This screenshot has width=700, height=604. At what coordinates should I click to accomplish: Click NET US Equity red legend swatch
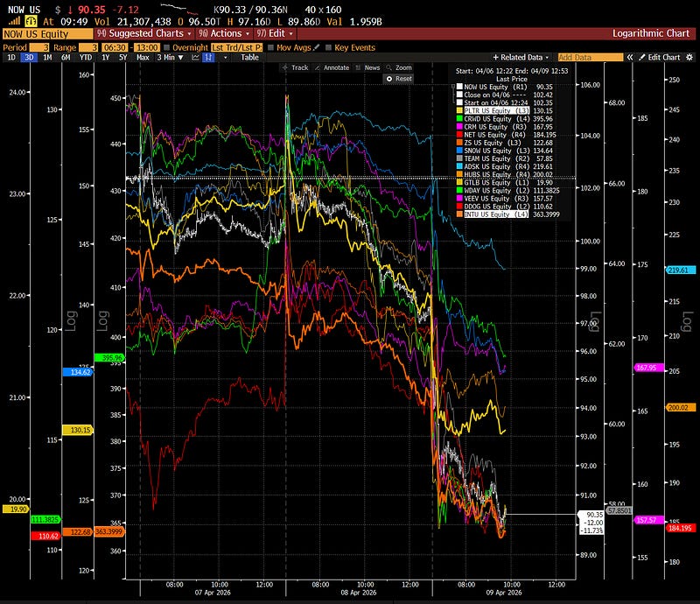click(459, 135)
